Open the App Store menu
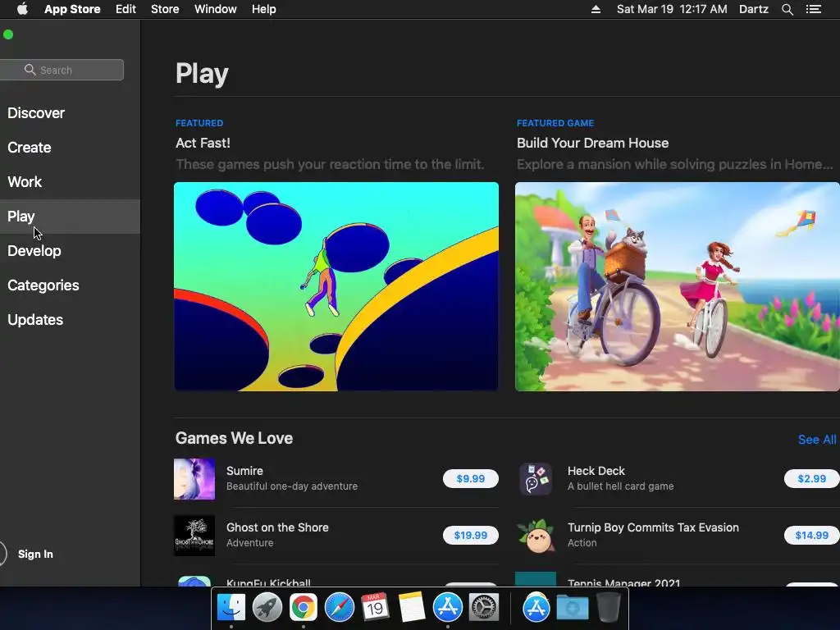The image size is (840, 630). click(72, 9)
